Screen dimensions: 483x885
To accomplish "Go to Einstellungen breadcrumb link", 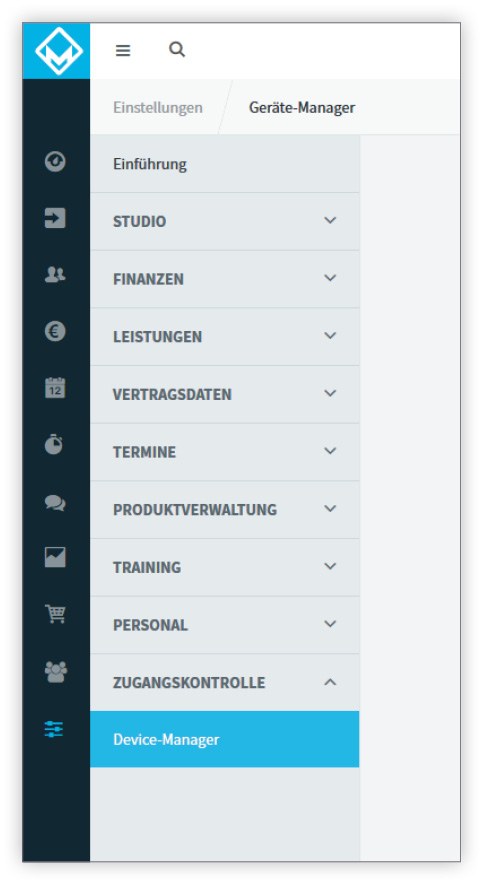I will pyautogui.click(x=158, y=107).
